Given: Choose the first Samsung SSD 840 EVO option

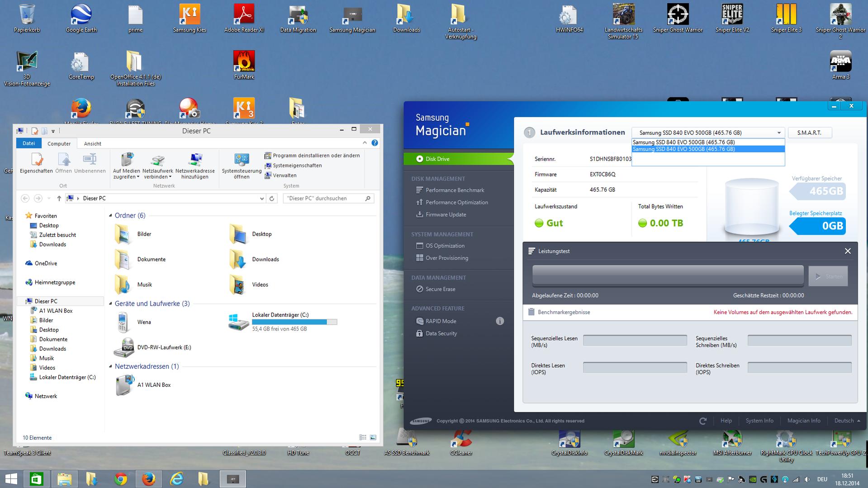Looking at the screenshot, I should click(708, 142).
